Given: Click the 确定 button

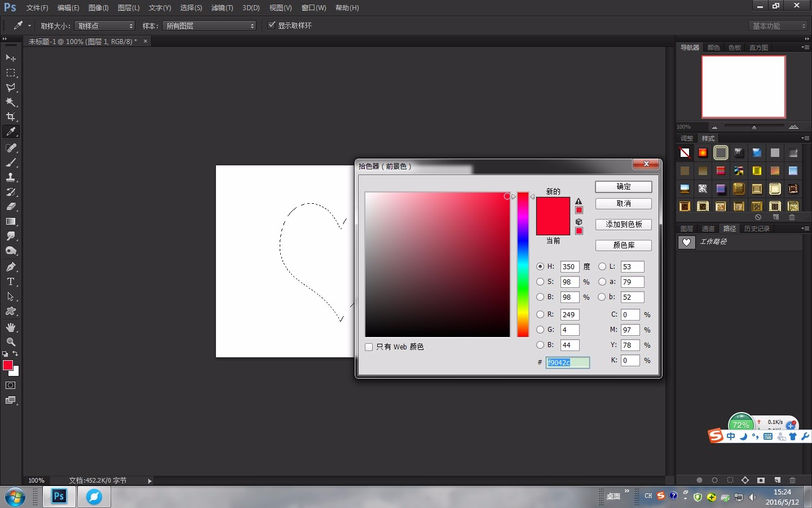Looking at the screenshot, I should click(624, 187).
